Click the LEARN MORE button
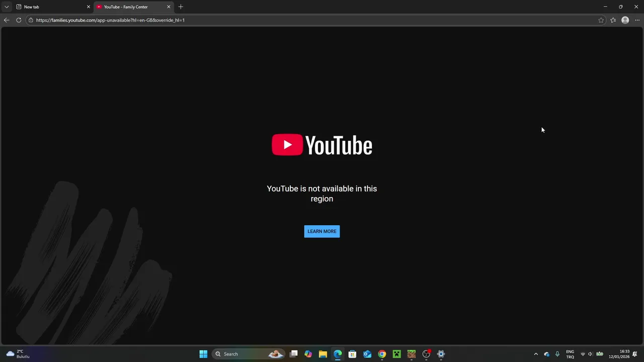Viewport: 644px width, 362px height. (322, 231)
